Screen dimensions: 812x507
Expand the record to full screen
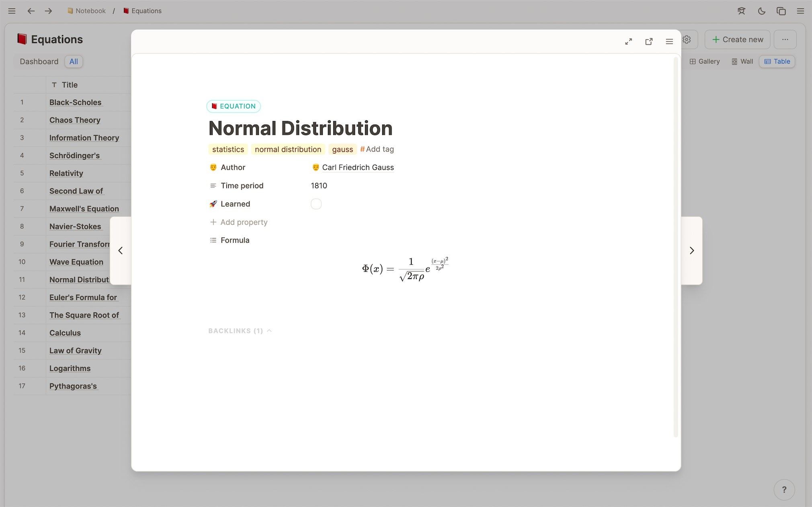629,41
